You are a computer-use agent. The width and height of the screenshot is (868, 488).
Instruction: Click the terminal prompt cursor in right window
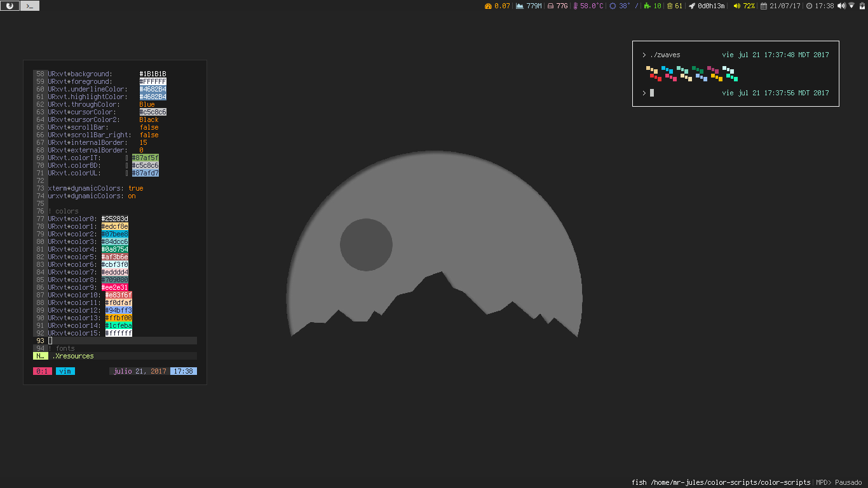tap(652, 93)
